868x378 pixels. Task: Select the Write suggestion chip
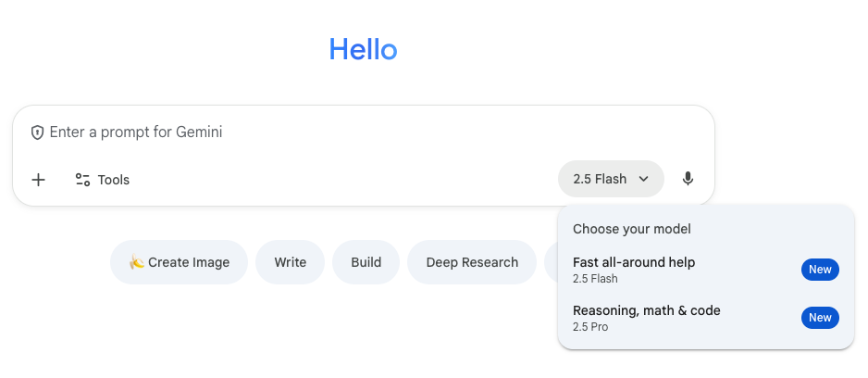pos(290,262)
